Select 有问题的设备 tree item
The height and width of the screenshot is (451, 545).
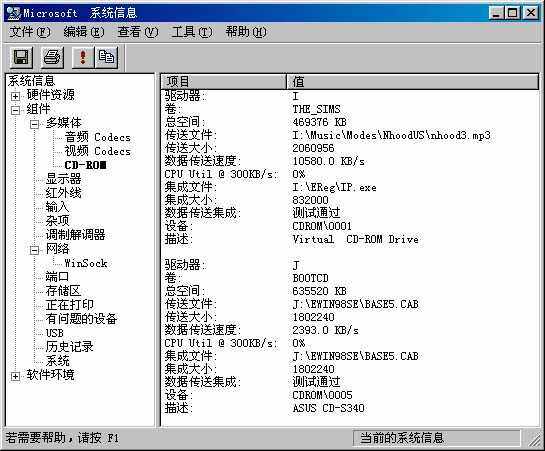[x=81, y=319]
